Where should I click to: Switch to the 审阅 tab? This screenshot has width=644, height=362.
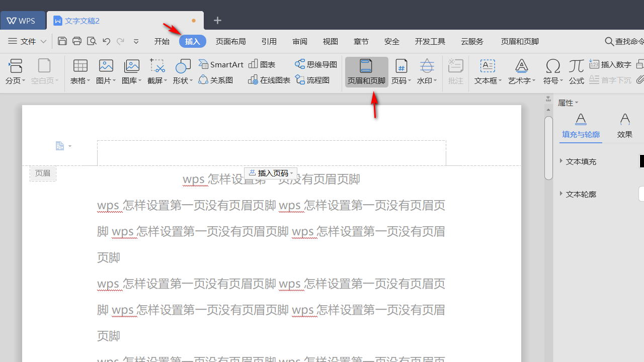click(300, 41)
